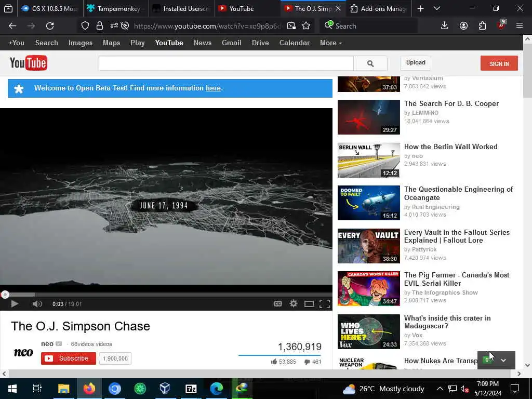Open The Pig Farmer video title

(457, 279)
